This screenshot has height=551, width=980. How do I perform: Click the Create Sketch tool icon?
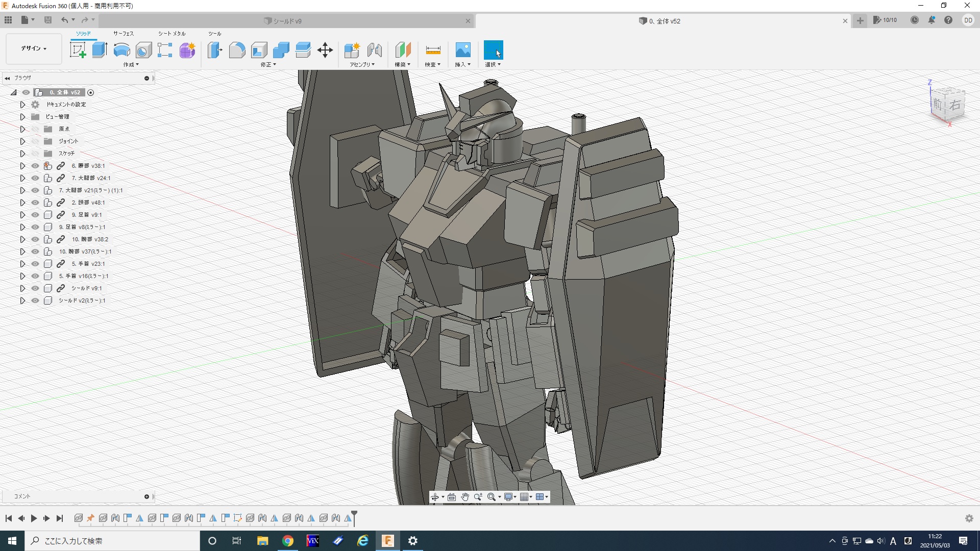(78, 50)
